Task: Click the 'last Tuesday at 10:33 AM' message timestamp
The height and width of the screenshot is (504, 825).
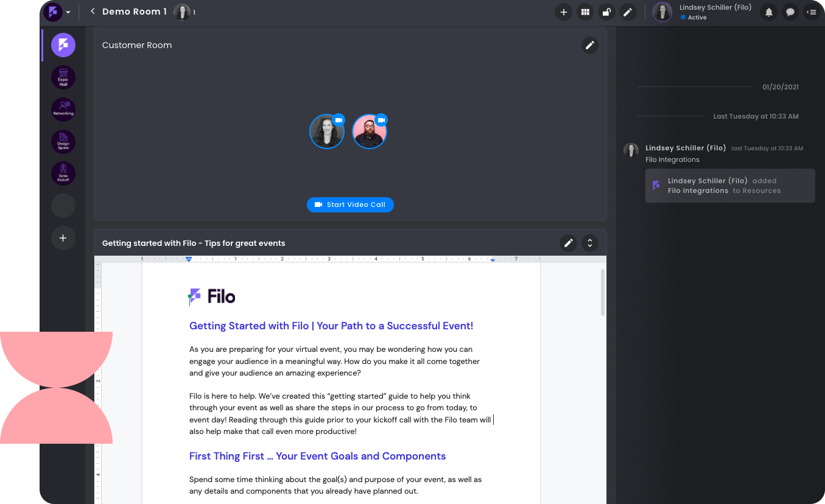Action: tap(767, 149)
